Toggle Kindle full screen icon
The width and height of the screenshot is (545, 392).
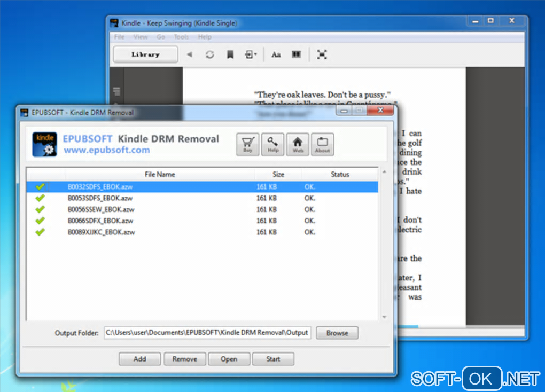[x=322, y=54]
